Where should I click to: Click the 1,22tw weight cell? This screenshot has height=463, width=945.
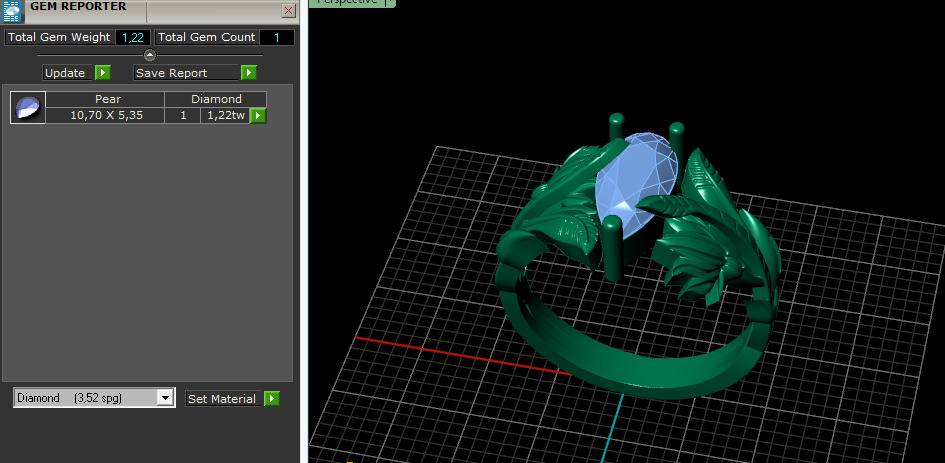pyautogui.click(x=225, y=115)
